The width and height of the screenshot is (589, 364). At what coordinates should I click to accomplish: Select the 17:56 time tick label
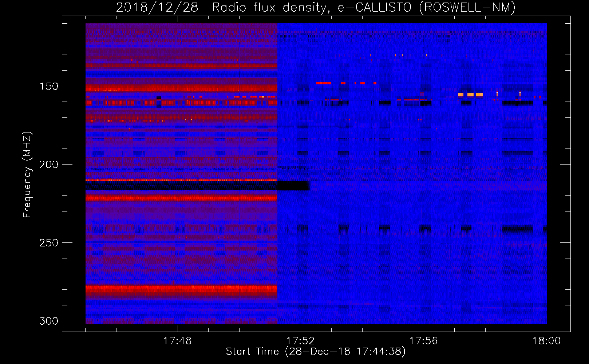[423, 341]
